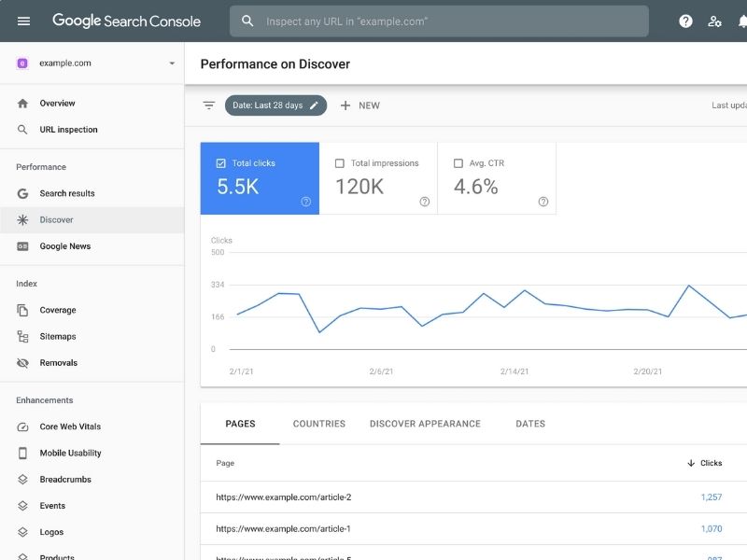Click the Mobile Usability phone icon
The width and height of the screenshot is (747, 560).
coord(22,453)
